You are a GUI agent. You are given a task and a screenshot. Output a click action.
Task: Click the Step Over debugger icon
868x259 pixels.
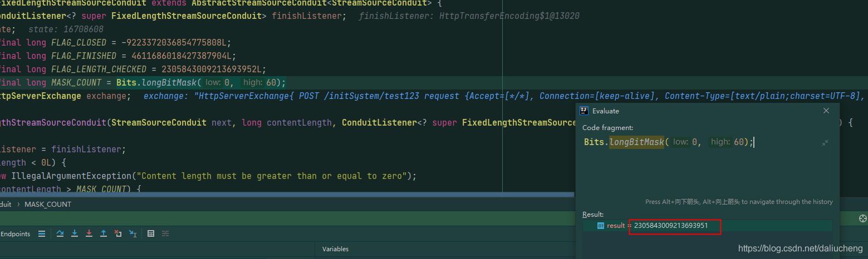point(60,234)
